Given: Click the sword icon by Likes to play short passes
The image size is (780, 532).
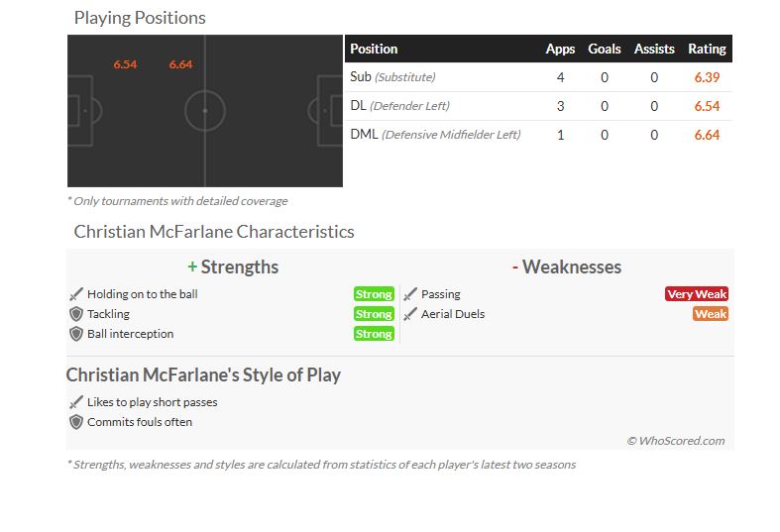Looking at the screenshot, I should pyautogui.click(x=76, y=402).
